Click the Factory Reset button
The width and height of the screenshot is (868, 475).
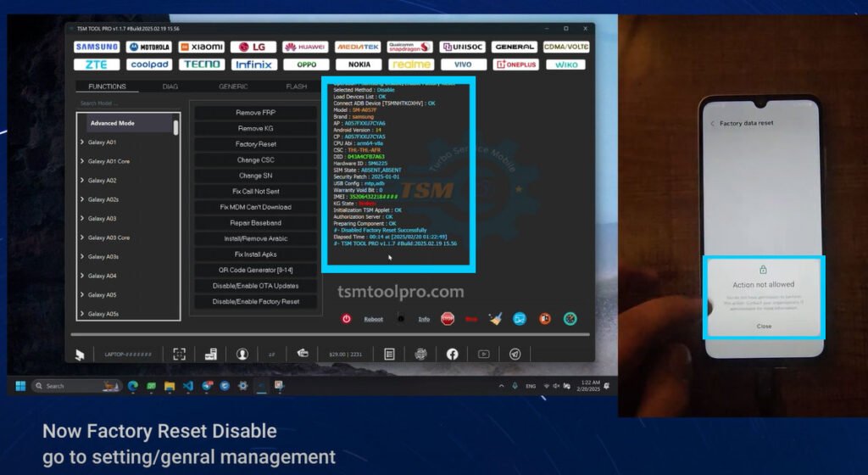[255, 144]
